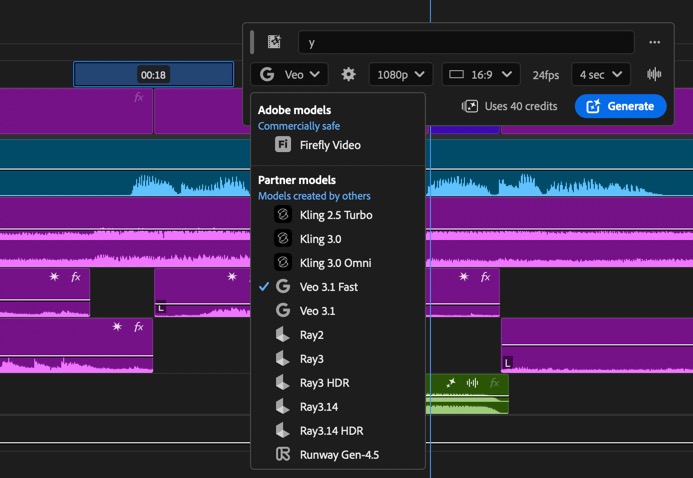
Task: Open the Veo model dropdown
Action: click(289, 74)
